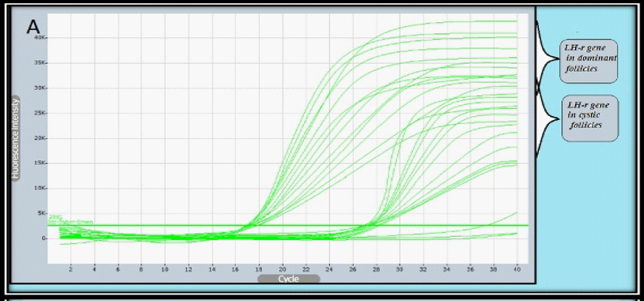Image resolution: width=644 pixels, height=301 pixels.
Task: Click the 10K tick on the y-axis
Action: coord(40,188)
